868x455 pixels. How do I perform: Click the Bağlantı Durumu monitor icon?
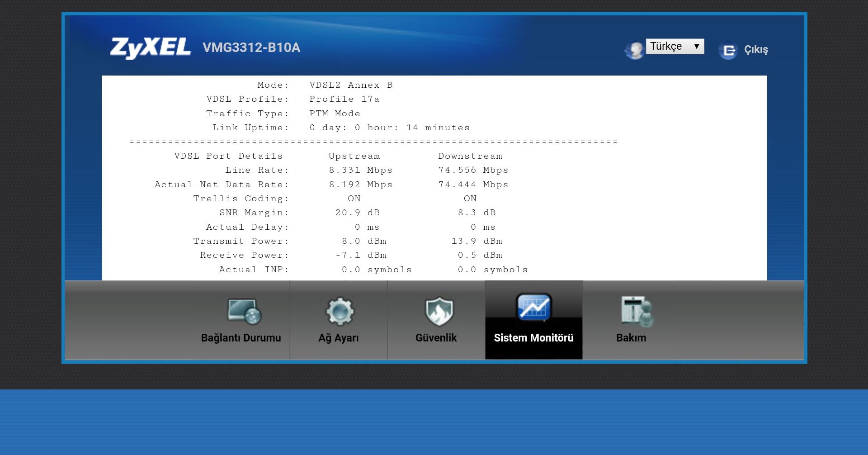click(244, 311)
